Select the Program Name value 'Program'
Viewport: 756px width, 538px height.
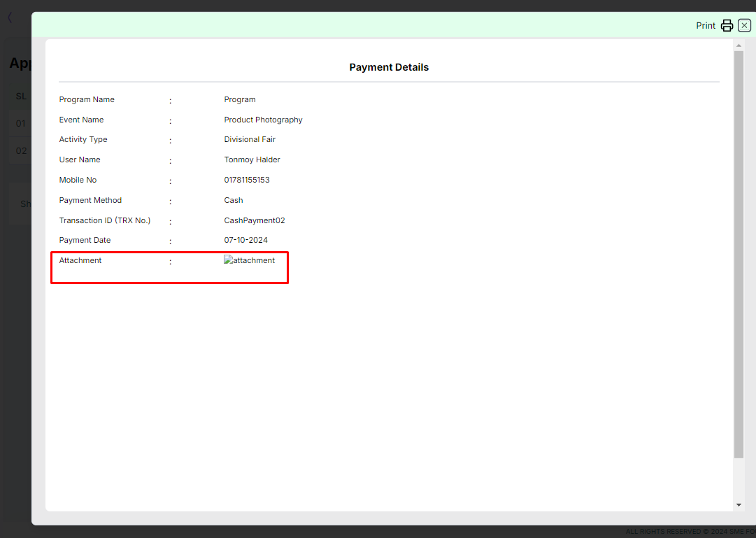240,99
